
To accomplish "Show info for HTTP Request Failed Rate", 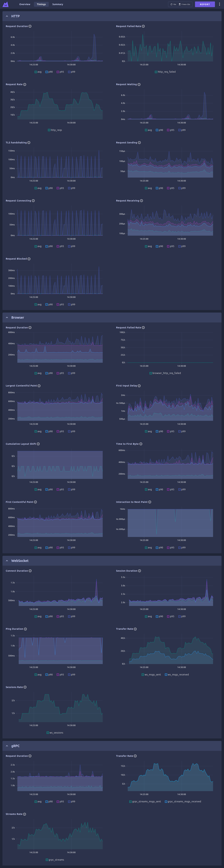I will (143, 26).
